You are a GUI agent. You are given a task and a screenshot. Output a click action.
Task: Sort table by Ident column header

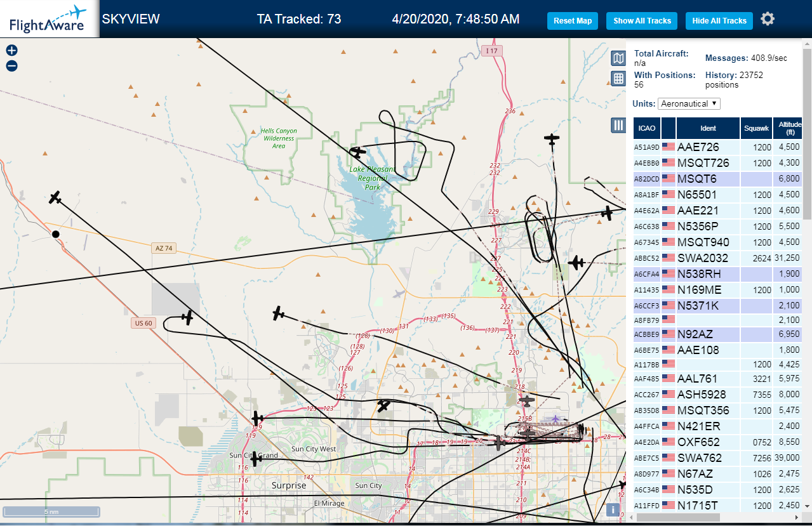pos(708,128)
